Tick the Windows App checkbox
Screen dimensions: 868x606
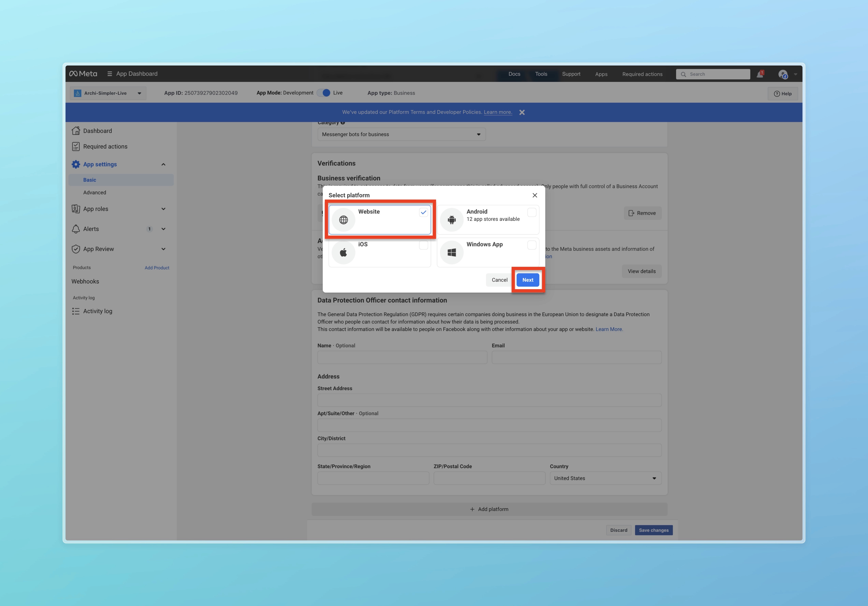(x=532, y=245)
